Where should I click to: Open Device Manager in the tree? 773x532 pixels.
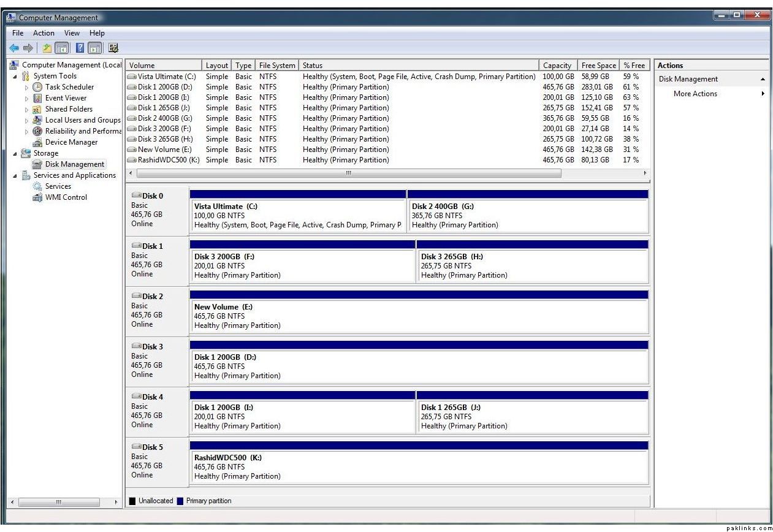tap(71, 142)
